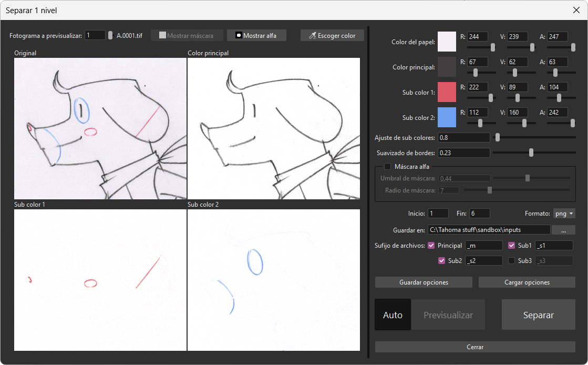
Task: Click the Original preview image
Action: click(x=100, y=128)
